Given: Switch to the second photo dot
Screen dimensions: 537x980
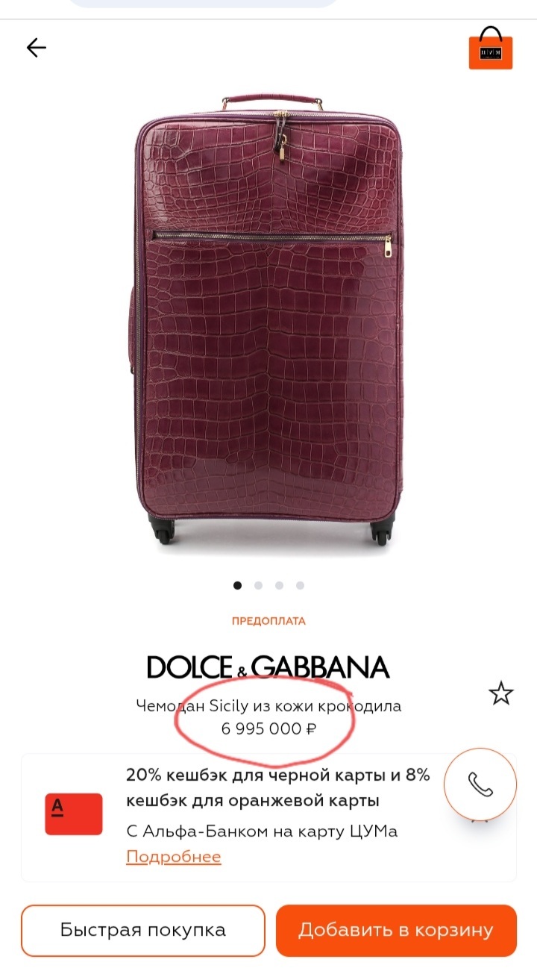Looking at the screenshot, I should 259,585.
